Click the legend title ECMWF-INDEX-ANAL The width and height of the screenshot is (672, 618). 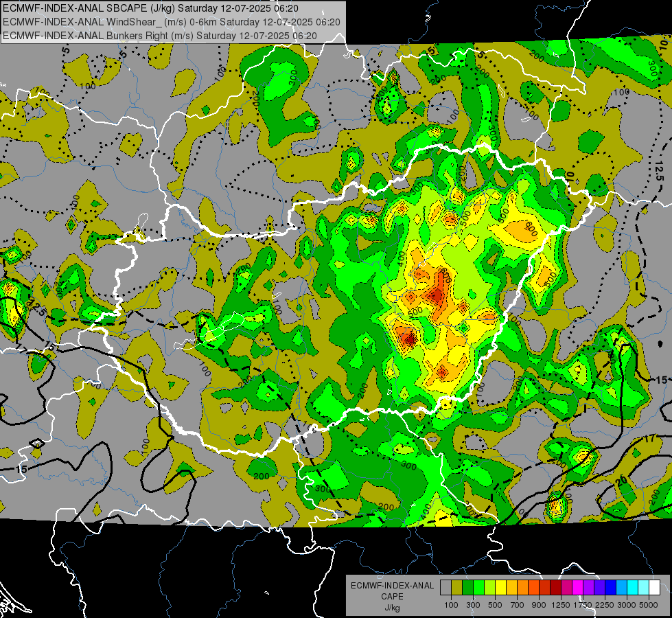392,586
